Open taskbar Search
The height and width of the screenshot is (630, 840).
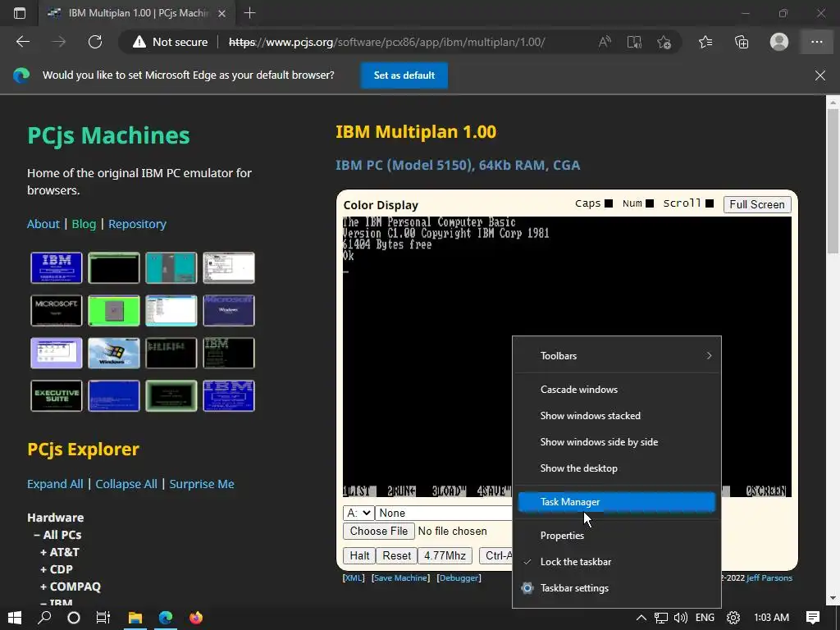(44, 618)
